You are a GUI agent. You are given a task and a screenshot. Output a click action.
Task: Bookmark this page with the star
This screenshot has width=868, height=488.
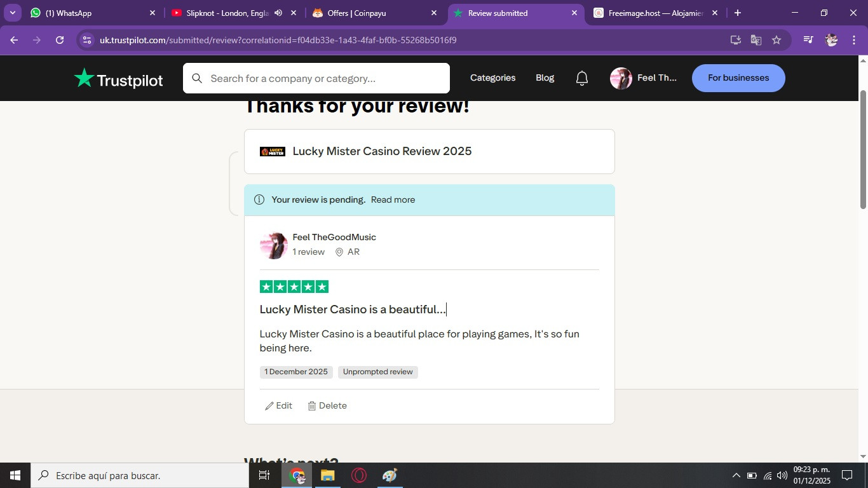[x=776, y=40]
